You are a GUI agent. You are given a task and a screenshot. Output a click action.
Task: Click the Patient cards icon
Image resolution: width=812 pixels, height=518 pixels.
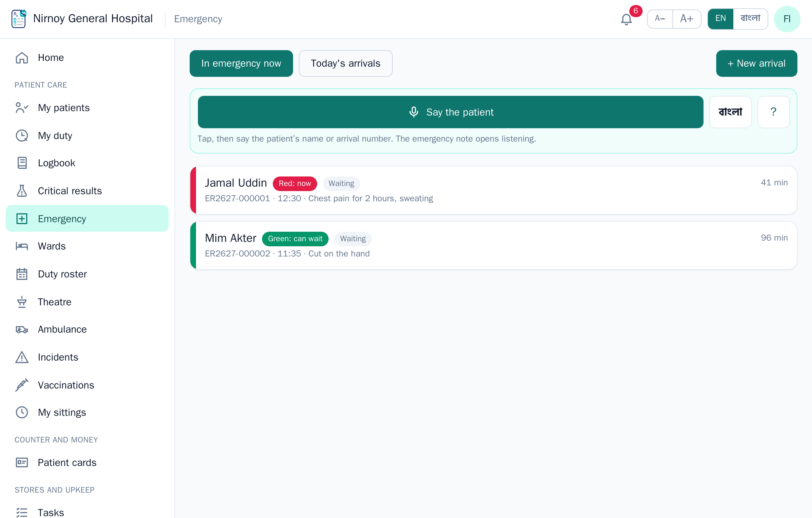22,463
